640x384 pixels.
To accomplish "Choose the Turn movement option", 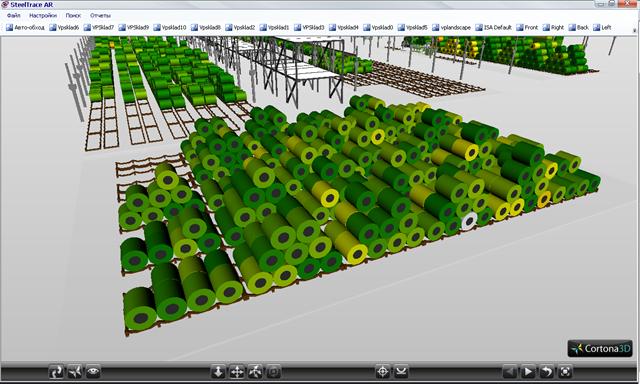I will 255,372.
